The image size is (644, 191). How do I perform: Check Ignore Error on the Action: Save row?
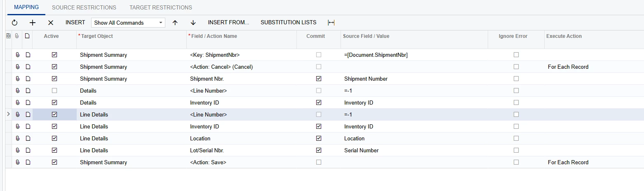516,162
